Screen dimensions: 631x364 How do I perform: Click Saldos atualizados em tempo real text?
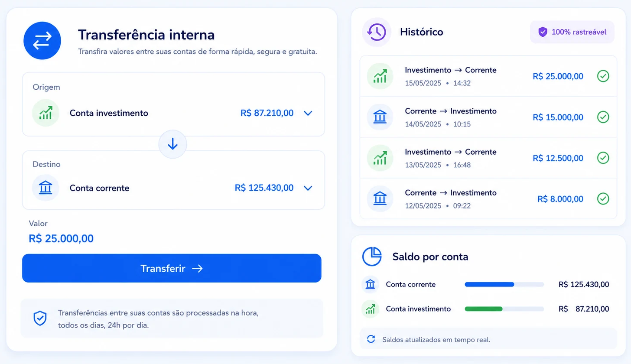point(436,339)
